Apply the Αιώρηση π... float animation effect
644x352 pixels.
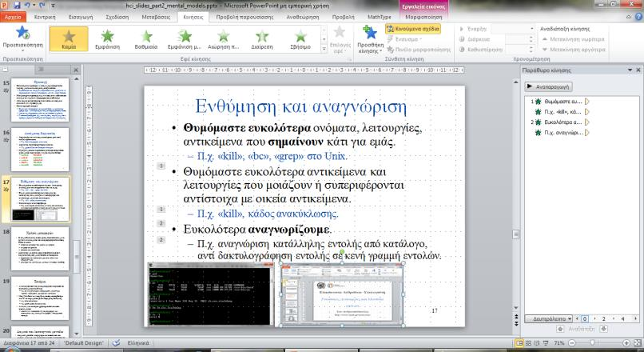(x=223, y=39)
